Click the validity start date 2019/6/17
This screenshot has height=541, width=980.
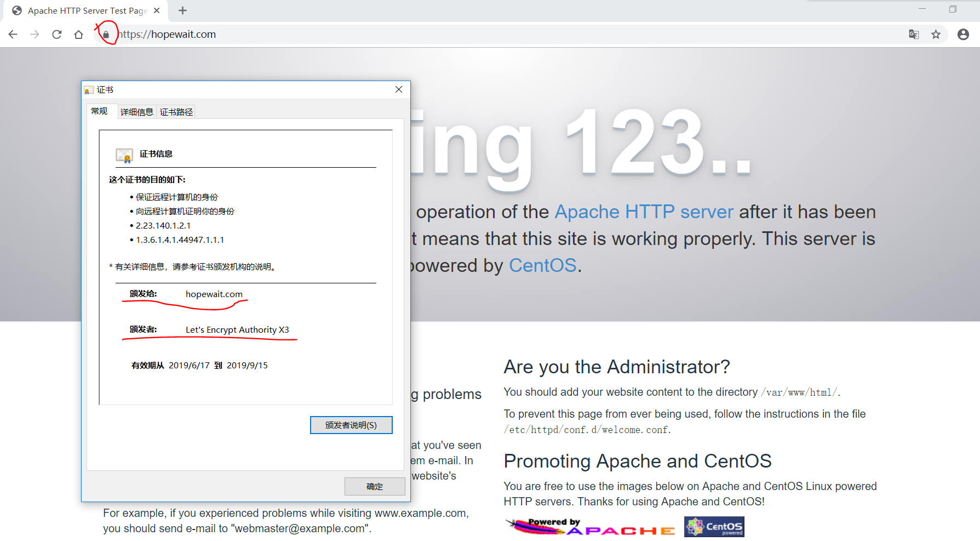[189, 366]
